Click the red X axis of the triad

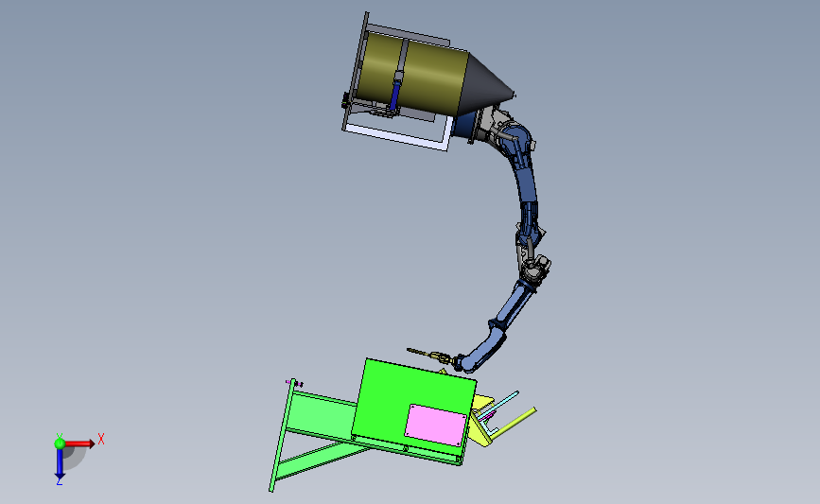click(79, 443)
